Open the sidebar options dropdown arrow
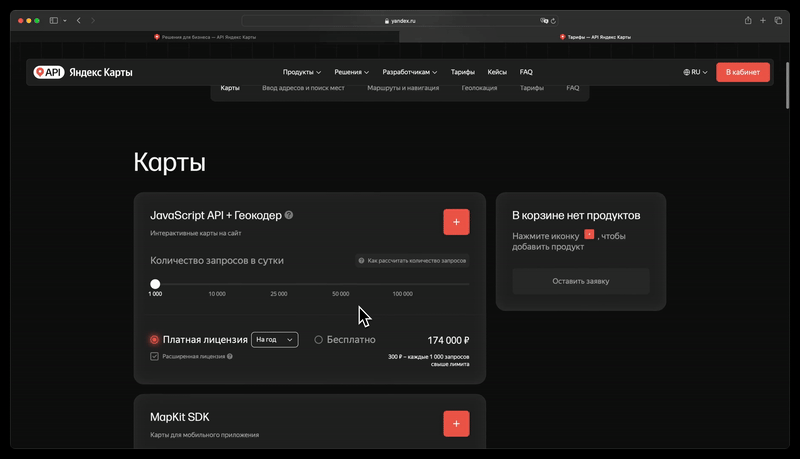Image resolution: width=800 pixels, height=459 pixels. [65, 20]
